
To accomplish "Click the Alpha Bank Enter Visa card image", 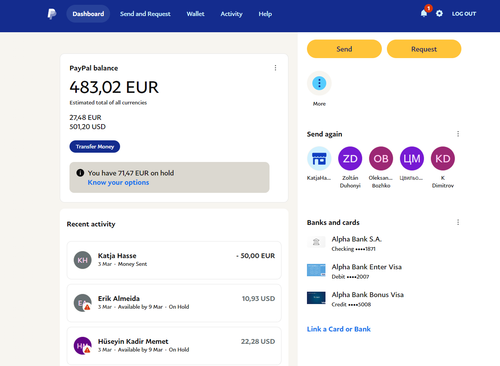I will click(x=316, y=270).
